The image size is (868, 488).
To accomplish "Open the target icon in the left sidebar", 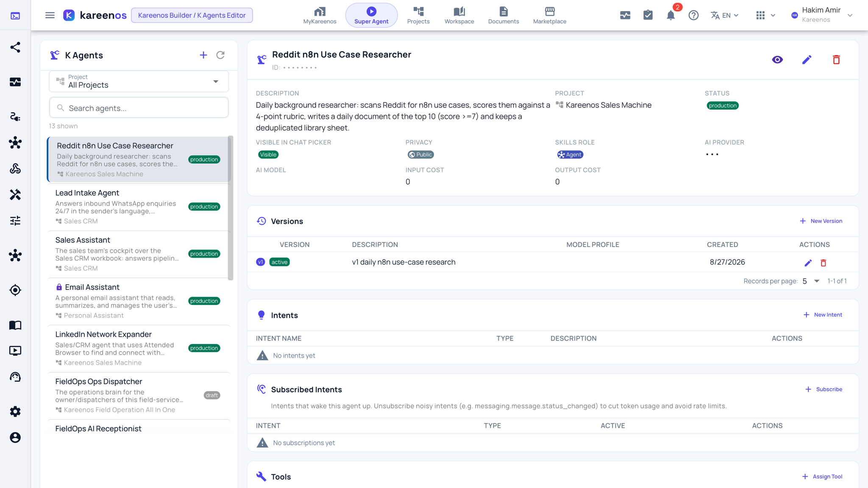I will 15,290.
